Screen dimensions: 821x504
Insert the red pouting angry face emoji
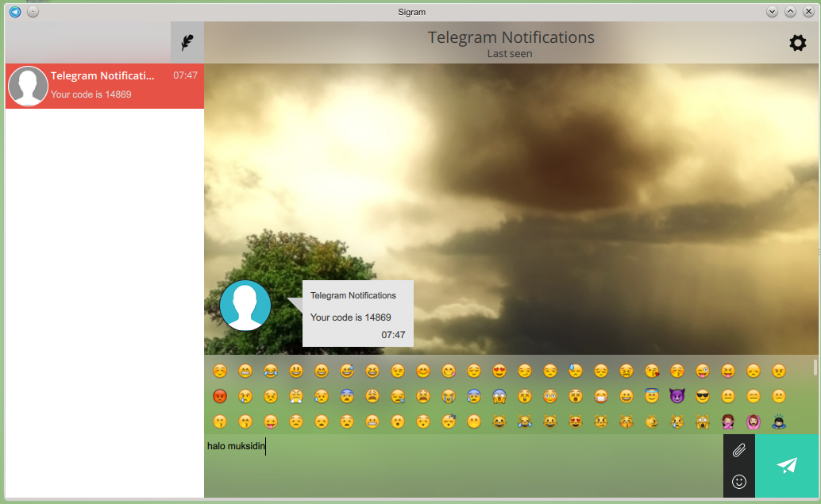point(220,396)
